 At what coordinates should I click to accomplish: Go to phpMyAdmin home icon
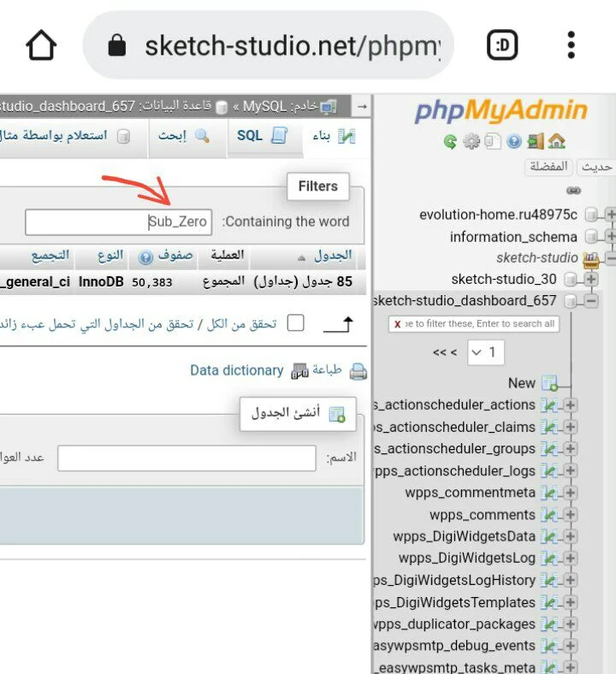(x=557, y=141)
